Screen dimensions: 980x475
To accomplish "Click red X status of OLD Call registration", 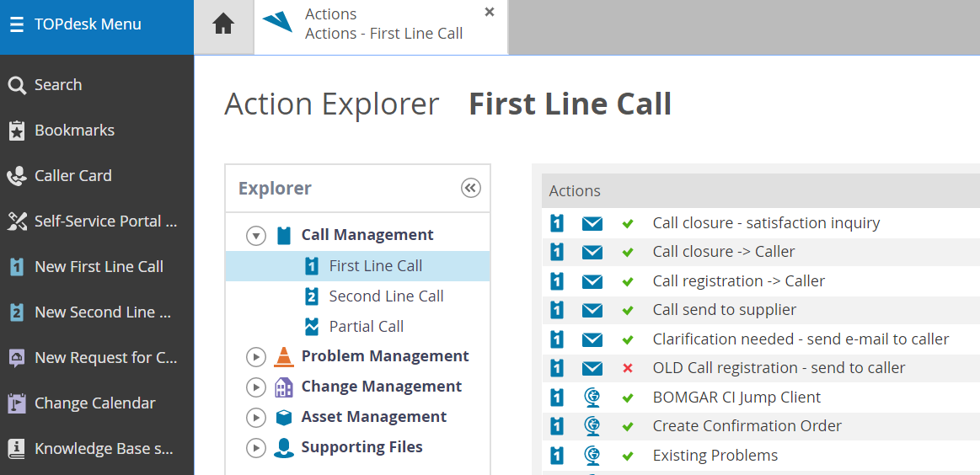I will point(628,369).
